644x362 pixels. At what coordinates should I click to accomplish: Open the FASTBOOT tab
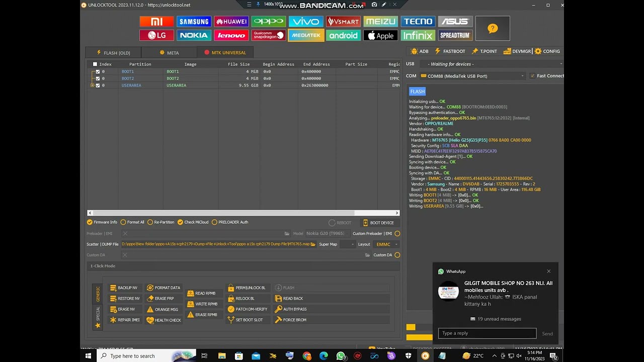[x=450, y=51]
